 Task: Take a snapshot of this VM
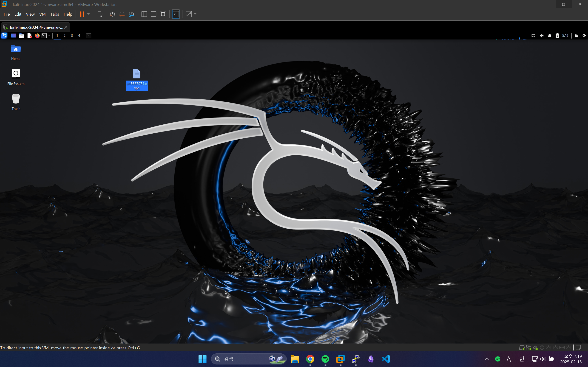pos(112,14)
